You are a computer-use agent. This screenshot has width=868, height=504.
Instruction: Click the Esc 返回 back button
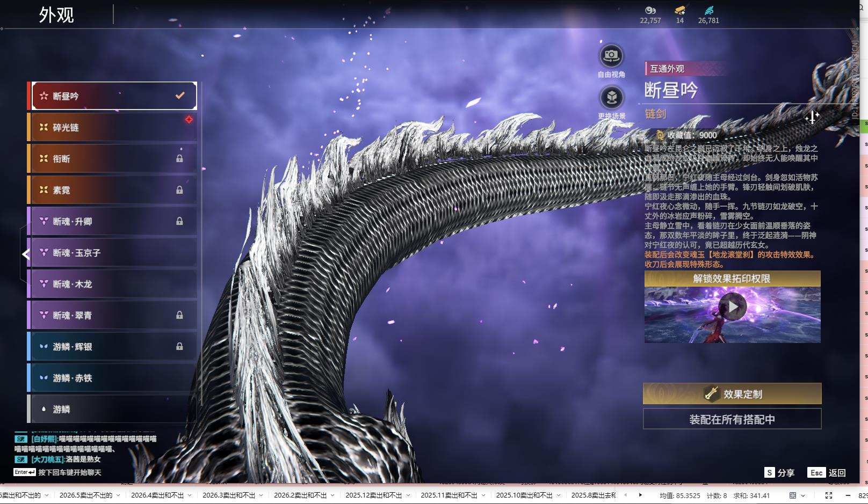point(827,472)
